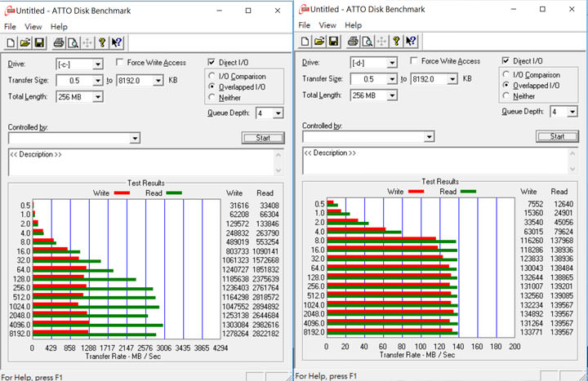Click Save icon in the left window toolbar
Screen dimensions: 588x381
click(38, 42)
